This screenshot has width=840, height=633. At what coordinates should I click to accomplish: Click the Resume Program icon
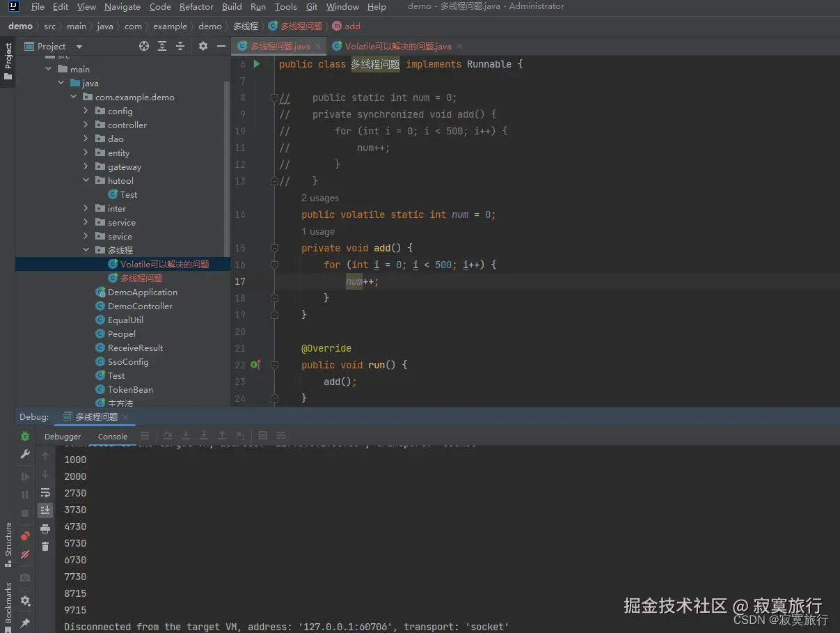tap(25, 477)
